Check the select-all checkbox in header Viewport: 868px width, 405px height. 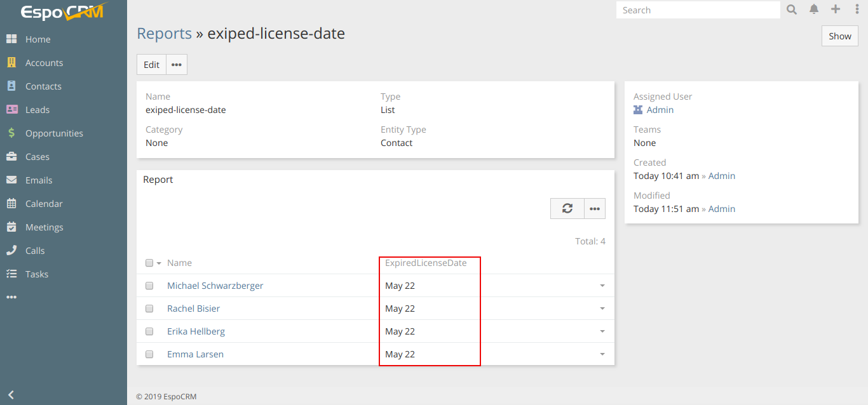click(x=149, y=263)
